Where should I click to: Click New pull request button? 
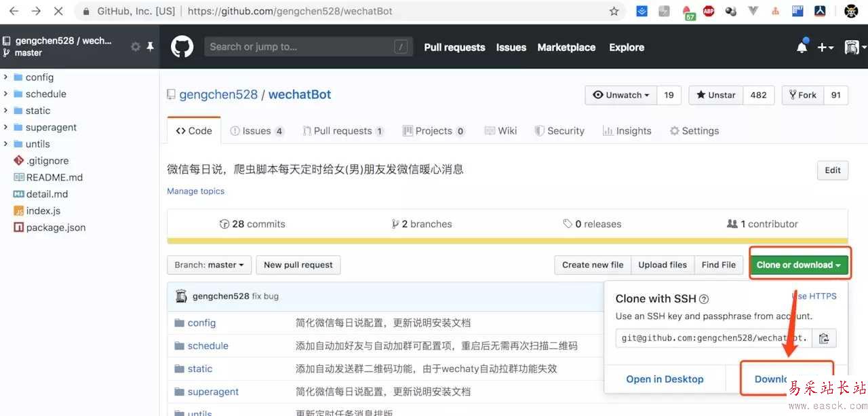coord(298,265)
